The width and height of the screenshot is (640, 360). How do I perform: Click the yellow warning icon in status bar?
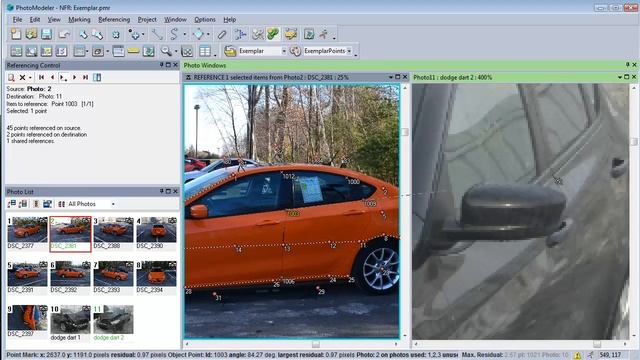(x=578, y=356)
